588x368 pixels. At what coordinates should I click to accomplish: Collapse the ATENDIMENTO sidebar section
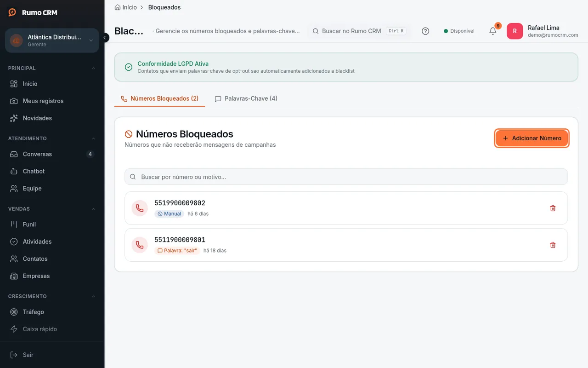[94, 138]
